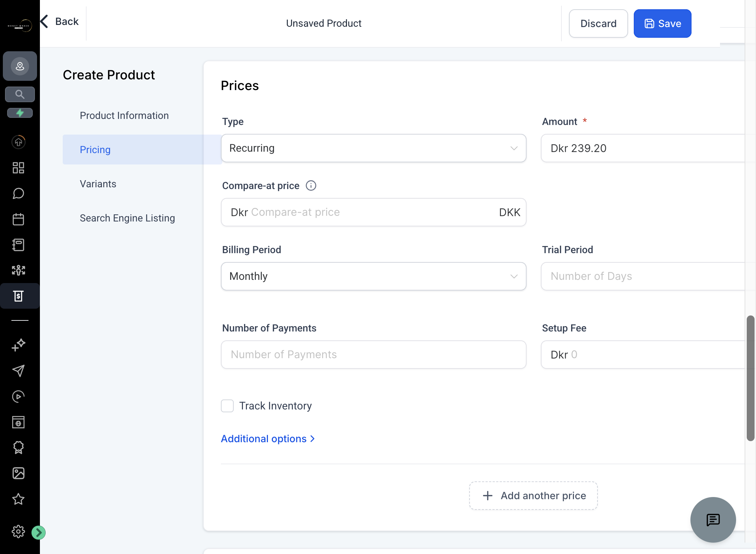Click the lightning bolt quick actions icon
Screen dimensions: 756x554
click(20, 113)
